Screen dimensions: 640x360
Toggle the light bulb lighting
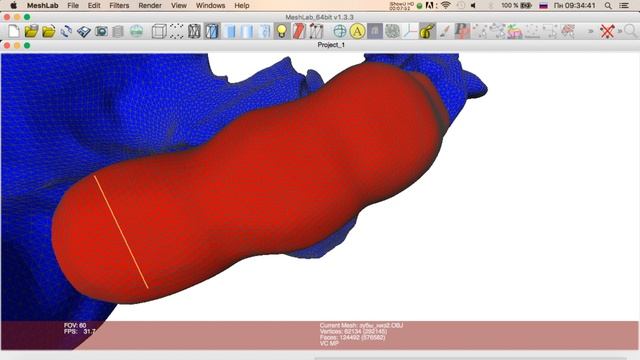click(282, 31)
